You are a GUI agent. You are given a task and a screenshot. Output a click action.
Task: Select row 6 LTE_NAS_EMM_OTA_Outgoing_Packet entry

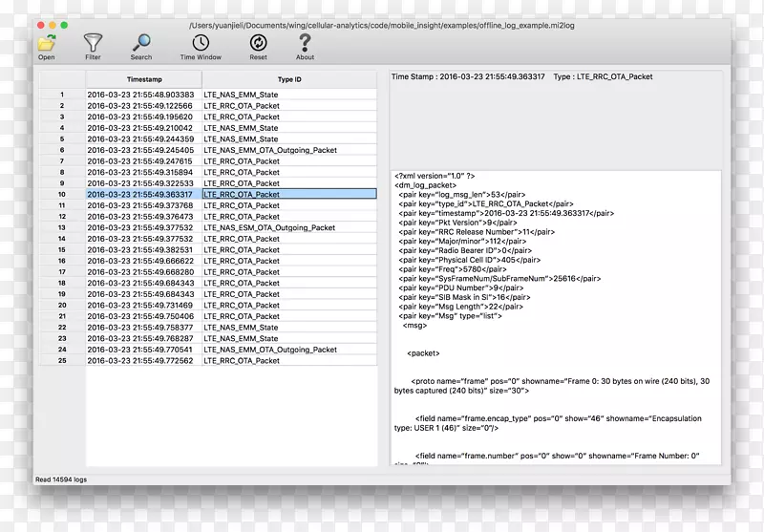pos(269,150)
